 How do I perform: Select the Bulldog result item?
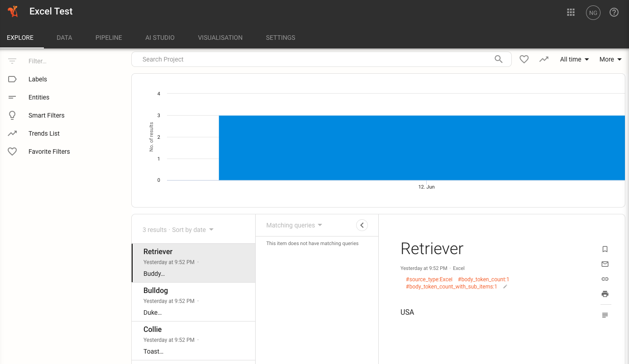193,302
